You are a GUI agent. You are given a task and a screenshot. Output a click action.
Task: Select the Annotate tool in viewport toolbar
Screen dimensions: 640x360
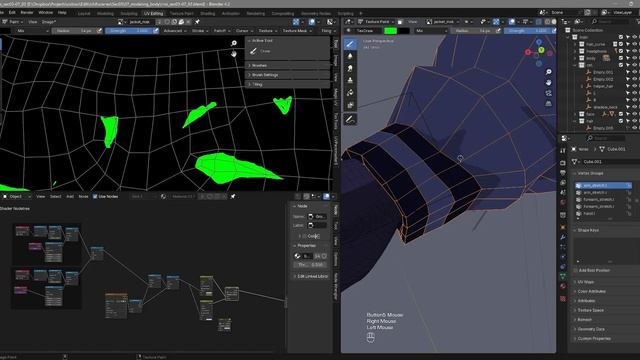coord(350,119)
